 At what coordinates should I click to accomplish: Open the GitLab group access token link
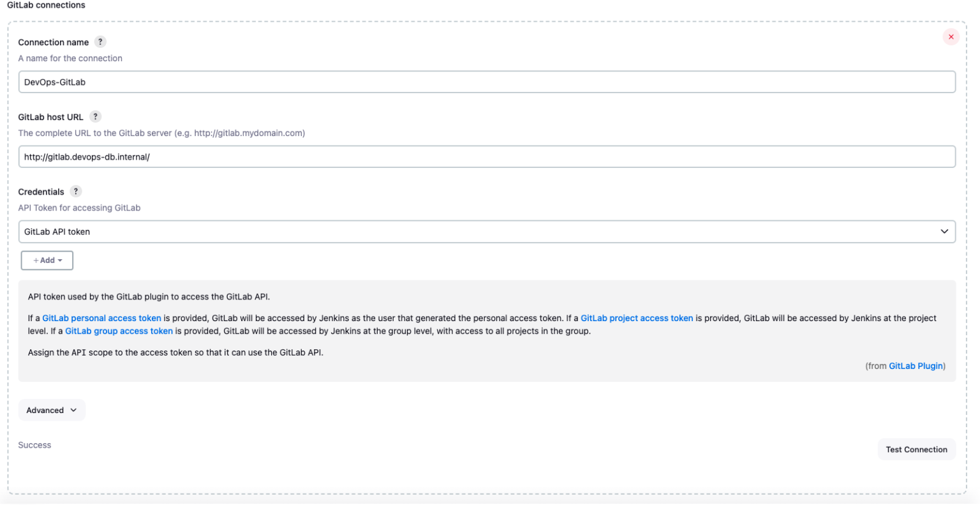coord(119,331)
